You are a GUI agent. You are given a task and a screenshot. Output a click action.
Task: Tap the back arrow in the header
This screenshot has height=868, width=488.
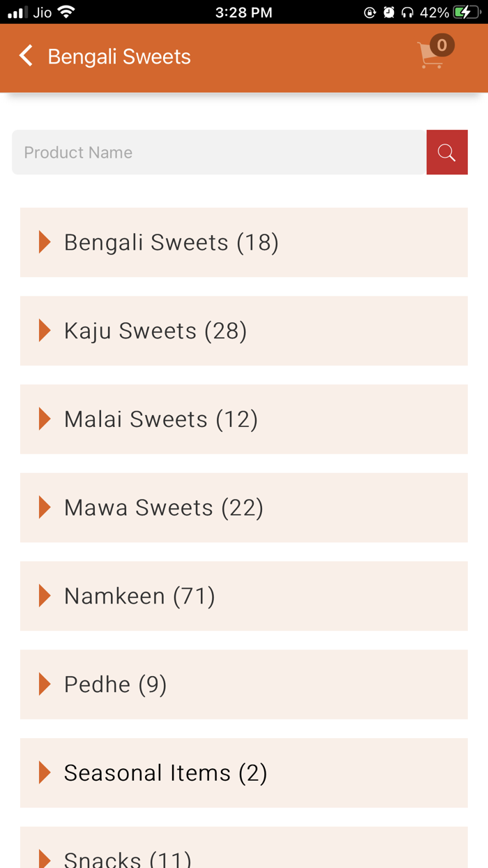tap(25, 56)
